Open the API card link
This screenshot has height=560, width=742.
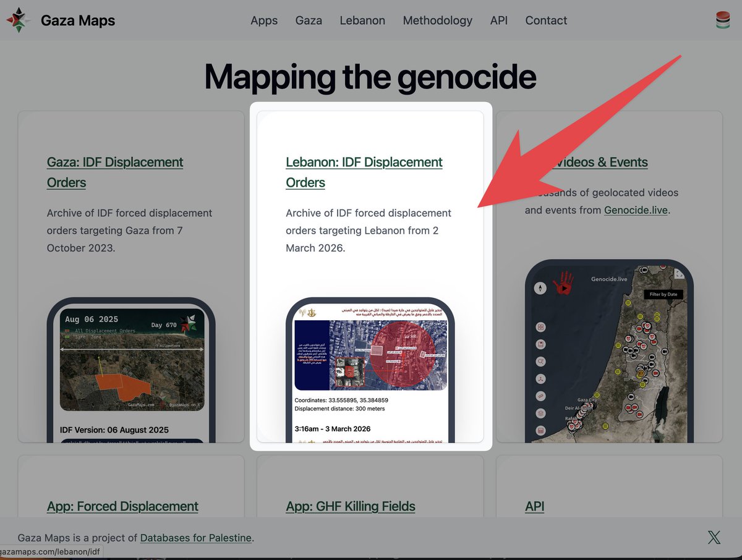[535, 506]
